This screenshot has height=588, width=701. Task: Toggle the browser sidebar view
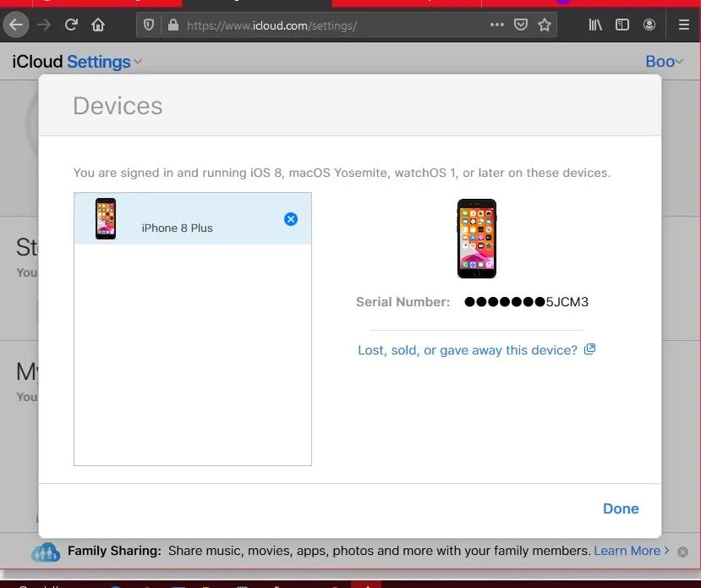[x=622, y=25]
